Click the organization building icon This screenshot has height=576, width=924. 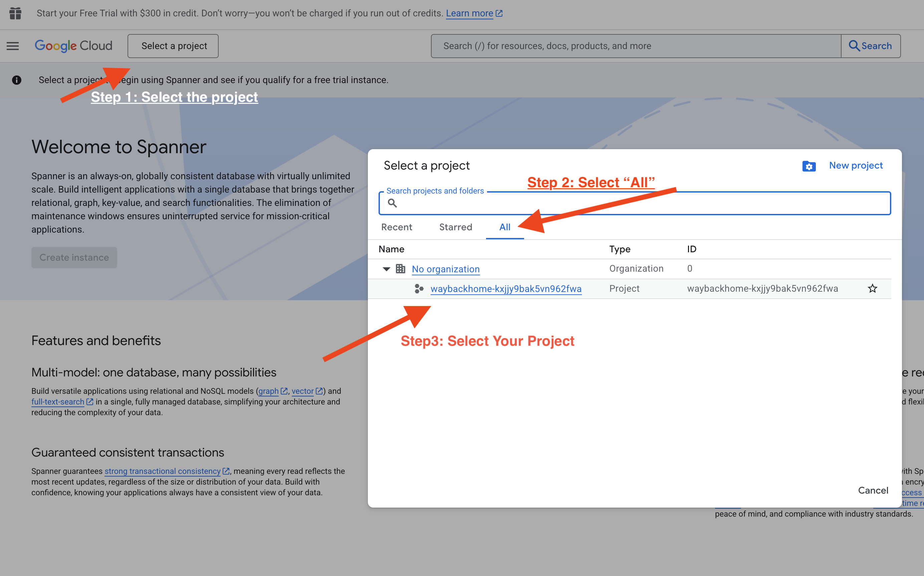click(x=401, y=269)
